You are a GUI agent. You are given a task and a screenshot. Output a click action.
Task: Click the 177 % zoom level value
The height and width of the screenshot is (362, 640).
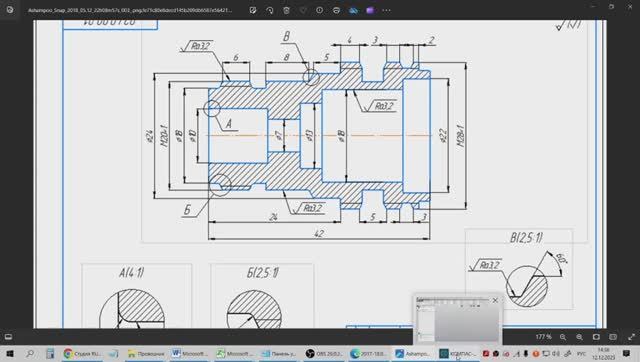click(543, 337)
